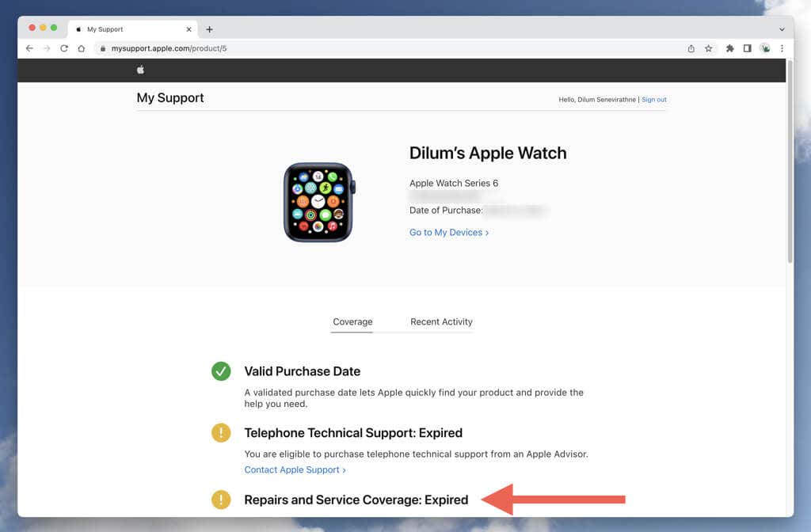Screen dimensions: 811x532
Task: Click the Apple Watch Series 6 text
Action: (454, 183)
